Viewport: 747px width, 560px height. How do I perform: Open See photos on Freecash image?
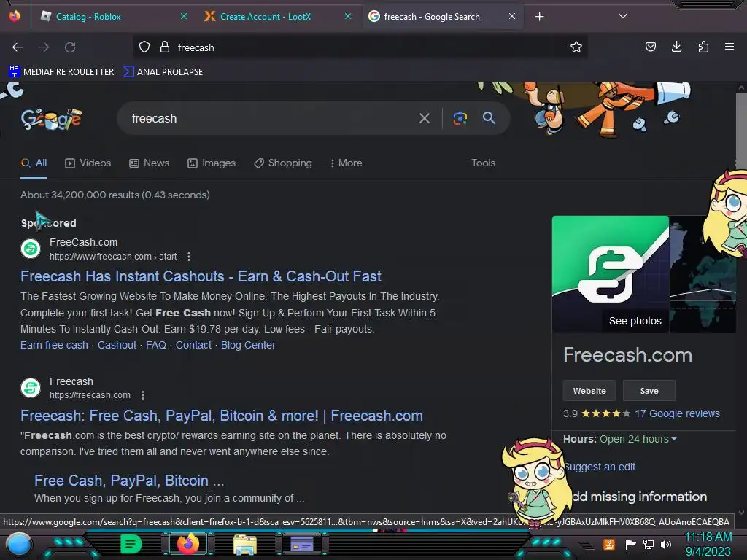click(635, 321)
